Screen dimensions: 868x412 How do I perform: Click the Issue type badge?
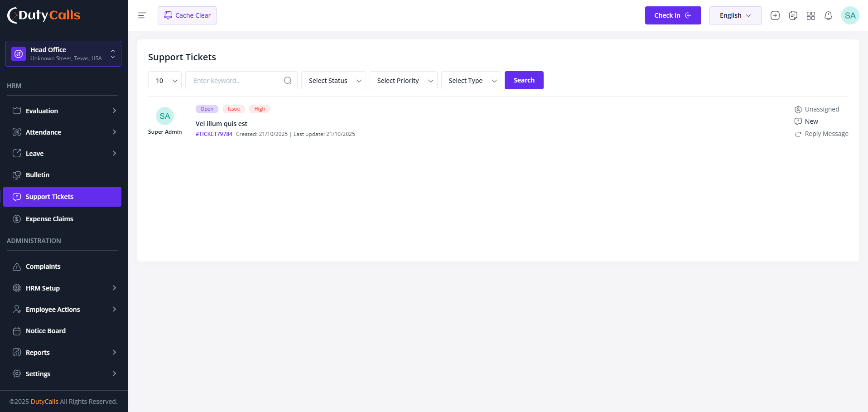coord(234,109)
